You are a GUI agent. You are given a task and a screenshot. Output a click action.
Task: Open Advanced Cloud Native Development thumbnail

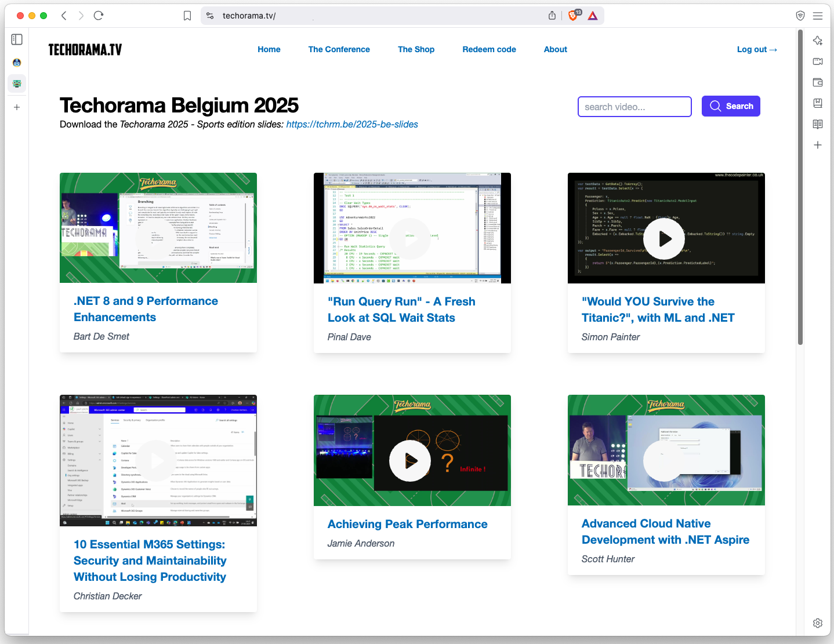pyautogui.click(x=666, y=450)
